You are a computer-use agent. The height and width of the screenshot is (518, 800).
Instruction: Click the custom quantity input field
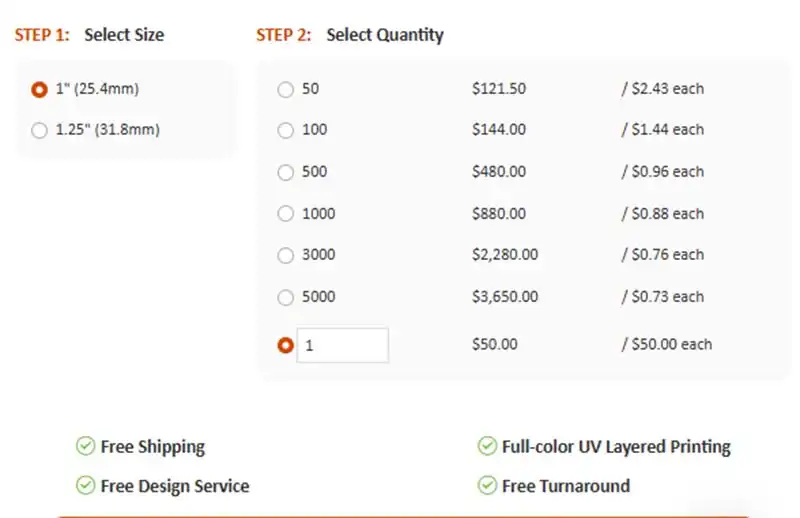click(343, 345)
